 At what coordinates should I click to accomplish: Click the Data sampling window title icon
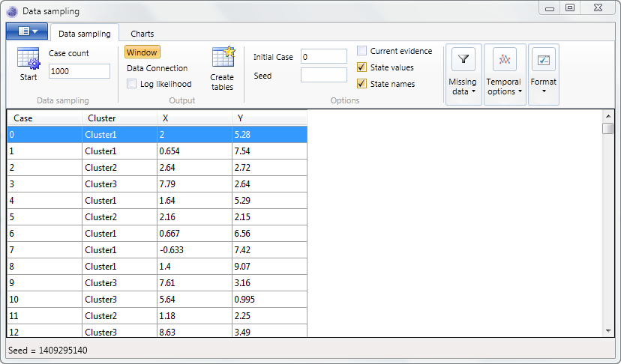[x=12, y=11]
